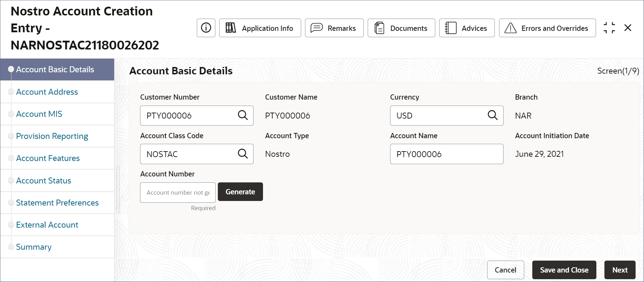Screen dimensions: 644x282
Task: Click into the Account Name field
Action: (x=446, y=154)
